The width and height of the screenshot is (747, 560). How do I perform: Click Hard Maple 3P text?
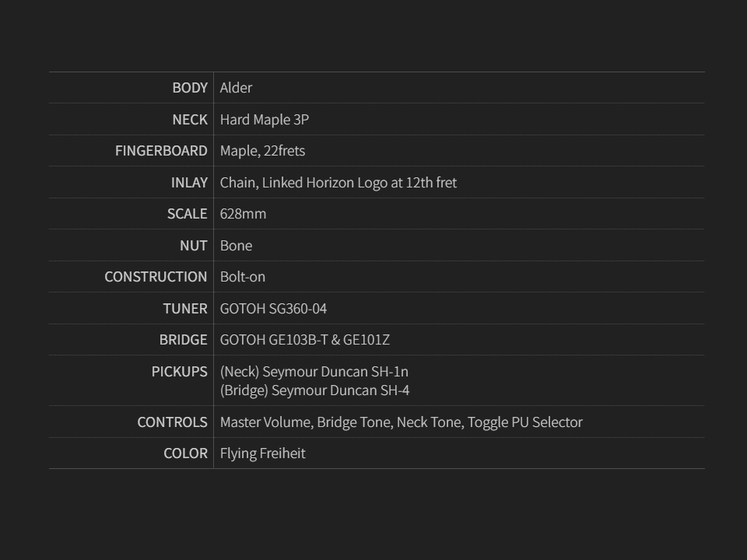[265, 120]
